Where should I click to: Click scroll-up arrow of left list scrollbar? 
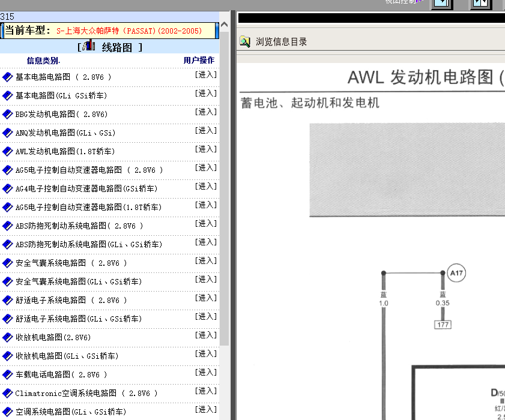pos(225,25)
